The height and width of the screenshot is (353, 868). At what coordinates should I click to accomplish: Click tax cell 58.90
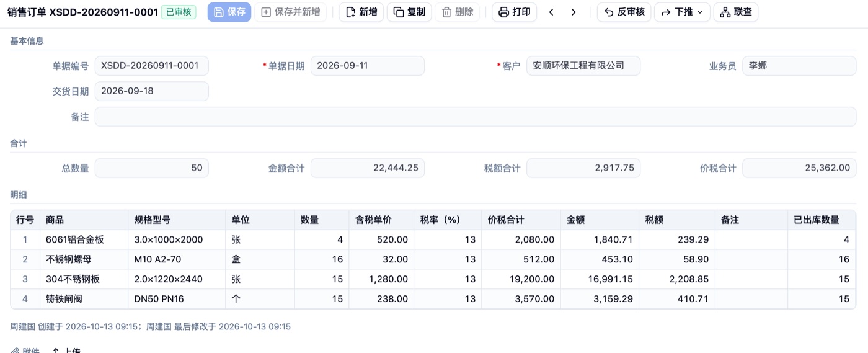[x=677, y=259]
